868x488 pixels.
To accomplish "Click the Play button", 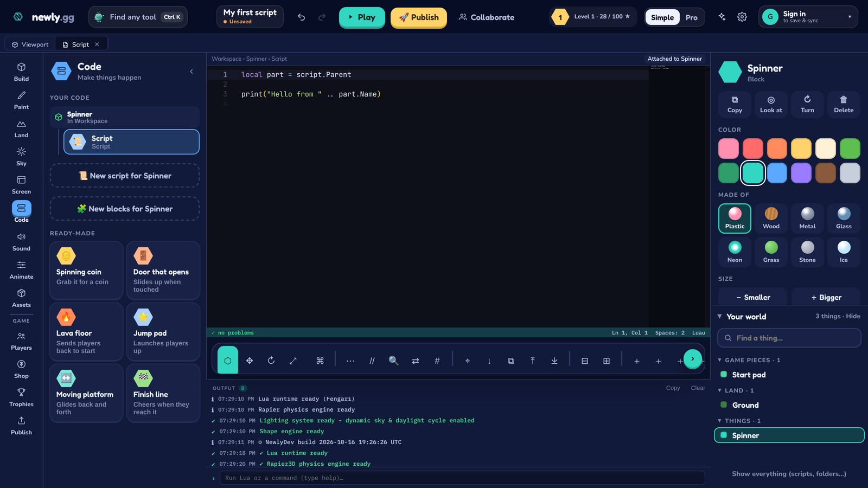I will 362,17.
